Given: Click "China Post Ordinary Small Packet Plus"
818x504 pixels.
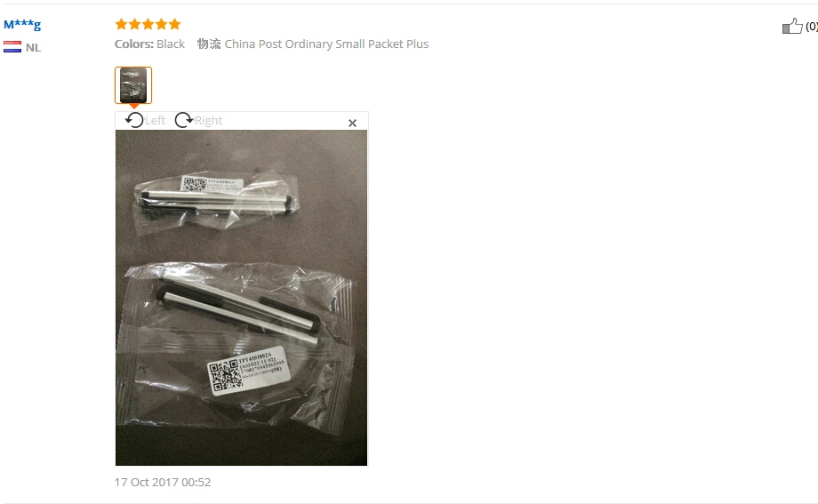Looking at the screenshot, I should [326, 44].
